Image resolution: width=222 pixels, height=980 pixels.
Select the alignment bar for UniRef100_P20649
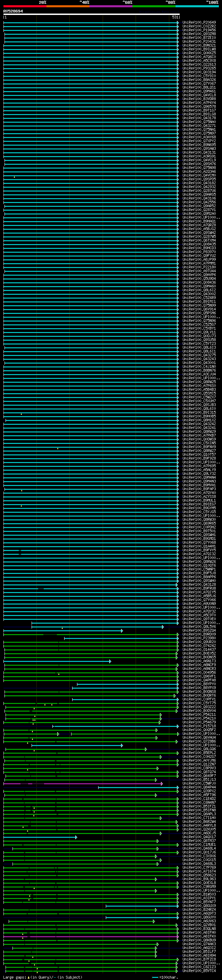click(91, 23)
